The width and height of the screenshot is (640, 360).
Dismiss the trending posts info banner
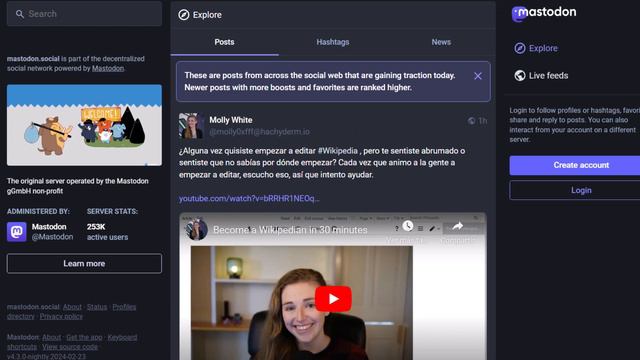pyautogui.click(x=478, y=76)
